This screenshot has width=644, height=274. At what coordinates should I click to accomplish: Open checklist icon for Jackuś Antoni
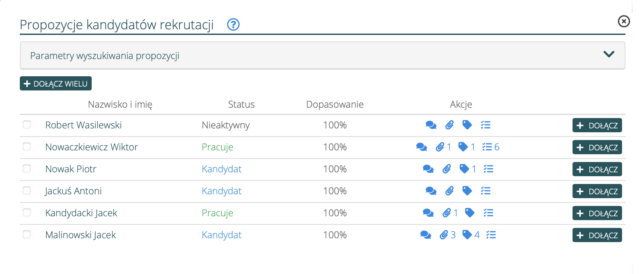tap(486, 191)
